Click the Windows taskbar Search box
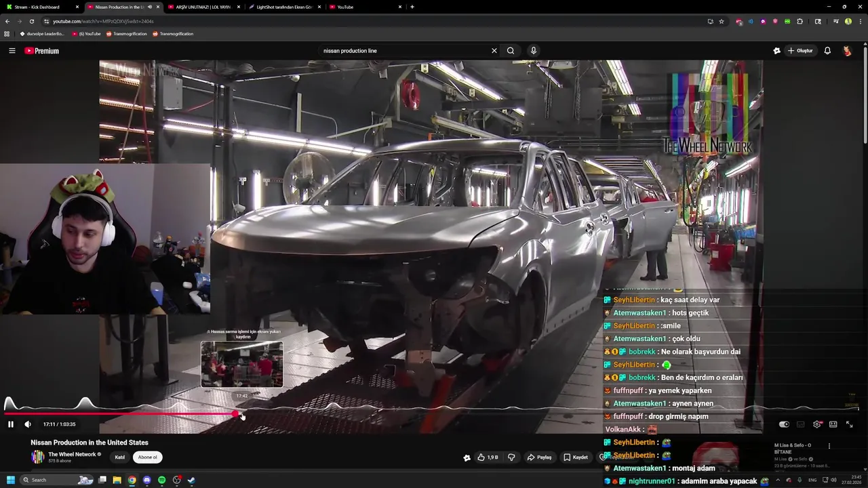868x488 pixels. (56, 480)
